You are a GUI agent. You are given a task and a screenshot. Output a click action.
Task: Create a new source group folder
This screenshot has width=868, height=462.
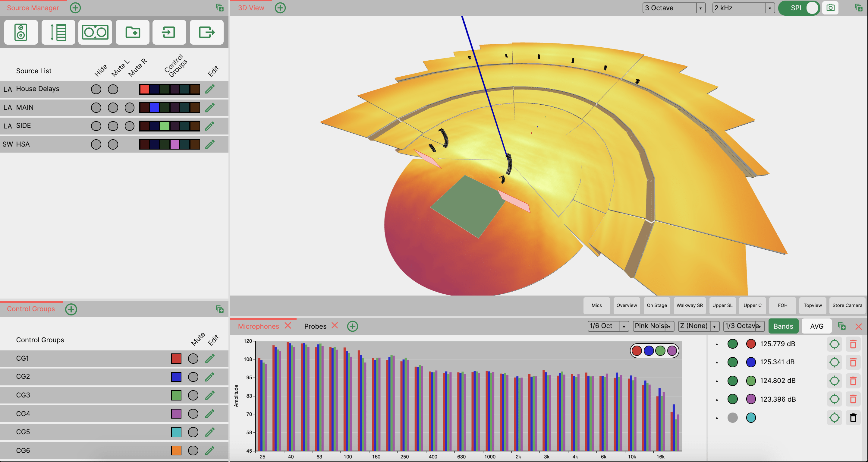pyautogui.click(x=132, y=32)
